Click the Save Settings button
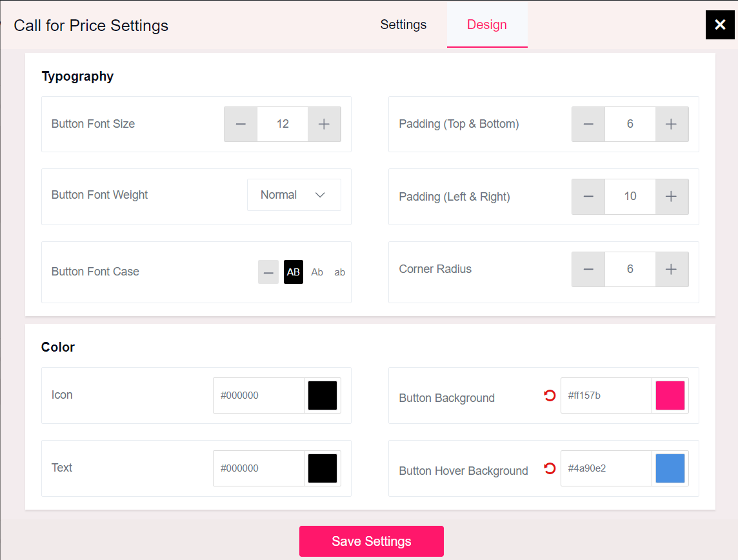Image resolution: width=738 pixels, height=560 pixels. pyautogui.click(x=371, y=541)
